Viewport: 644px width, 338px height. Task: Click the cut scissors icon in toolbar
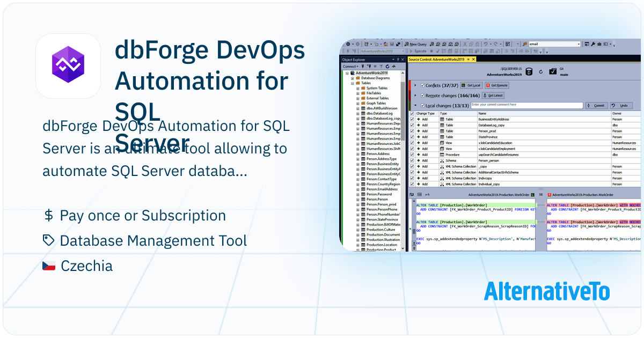(x=465, y=44)
